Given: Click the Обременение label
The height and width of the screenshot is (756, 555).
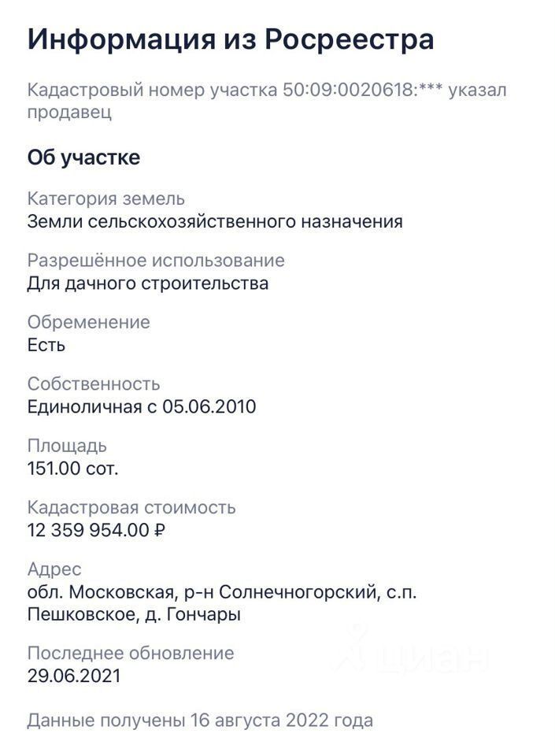Looking at the screenshot, I should coord(89,322).
